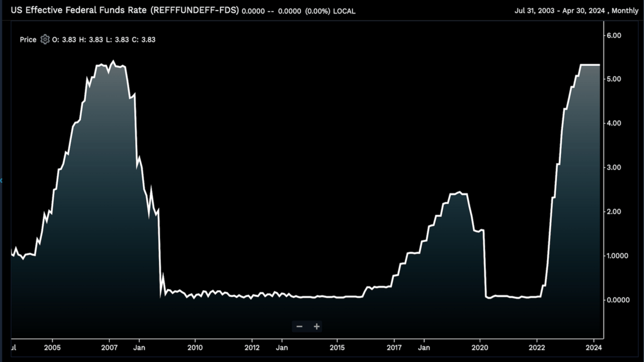
Task: Click the 2015 x-axis label
Action: click(x=337, y=347)
